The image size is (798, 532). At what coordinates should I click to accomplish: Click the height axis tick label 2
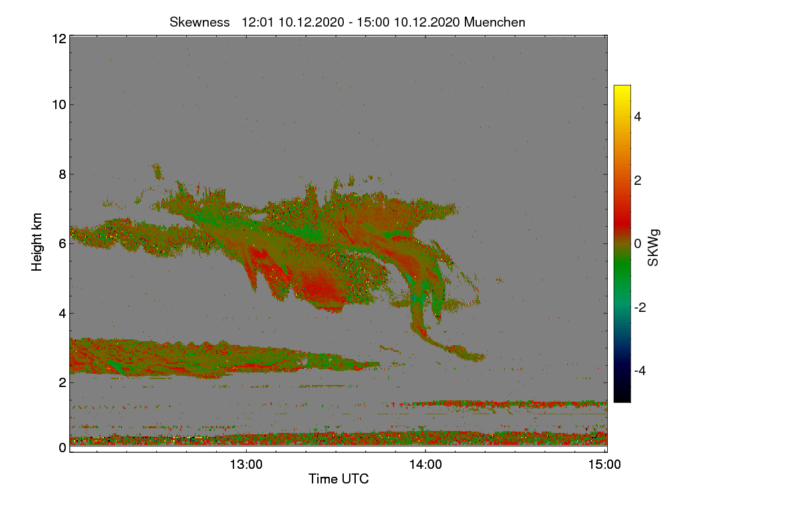(x=62, y=382)
